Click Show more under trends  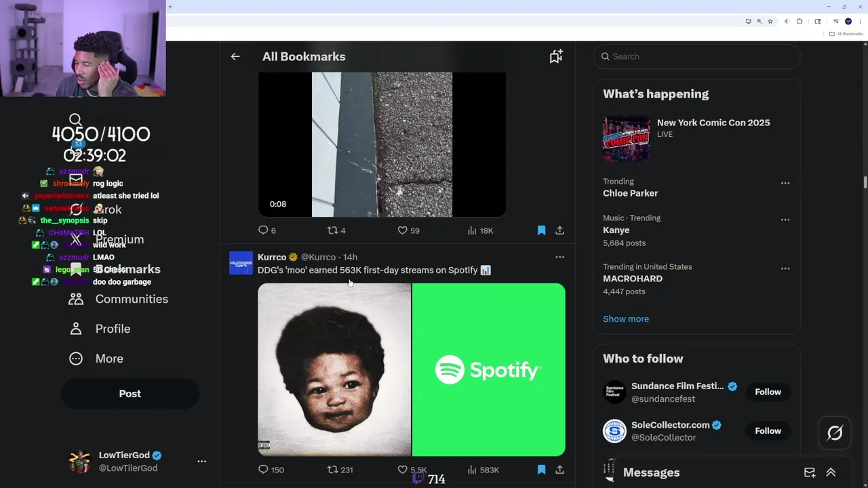pos(626,319)
